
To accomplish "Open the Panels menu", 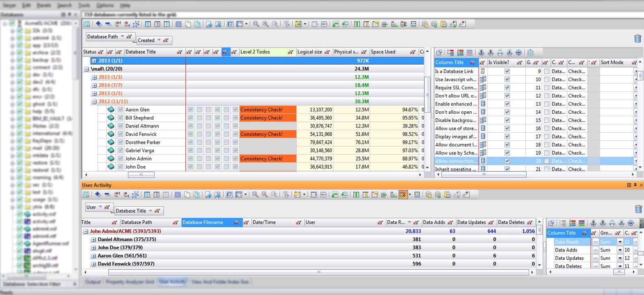I will (x=44, y=5).
